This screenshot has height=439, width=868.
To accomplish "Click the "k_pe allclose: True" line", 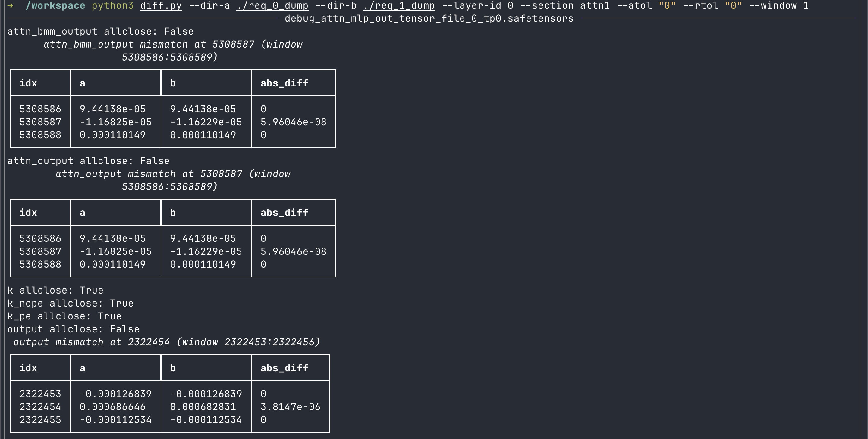I will coord(64,316).
